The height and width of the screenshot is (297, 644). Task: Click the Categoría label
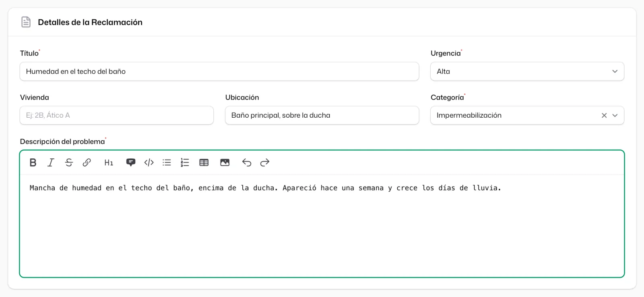(x=447, y=98)
